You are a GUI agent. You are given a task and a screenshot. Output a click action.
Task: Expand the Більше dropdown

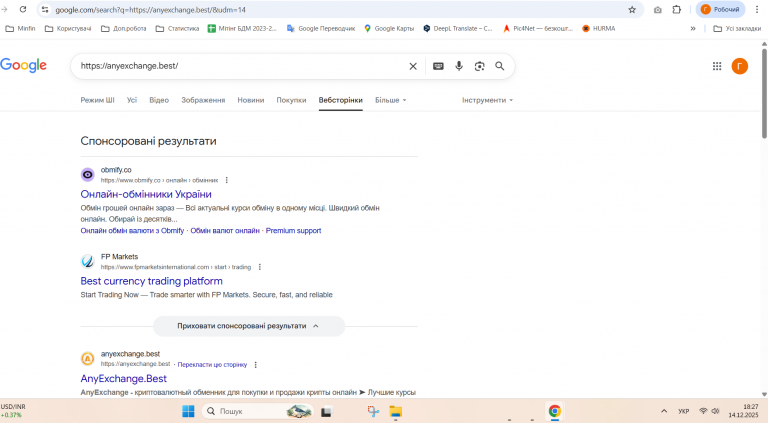pyautogui.click(x=391, y=100)
